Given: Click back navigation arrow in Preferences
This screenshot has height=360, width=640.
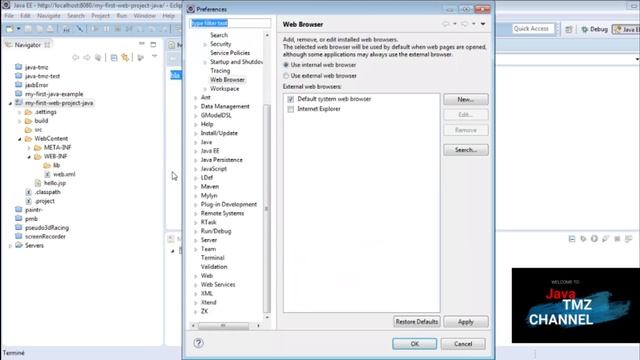Looking at the screenshot, I should [x=446, y=24].
